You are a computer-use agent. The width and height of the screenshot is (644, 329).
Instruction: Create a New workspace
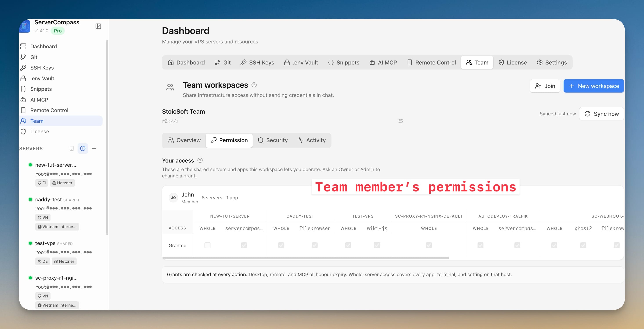[593, 86]
